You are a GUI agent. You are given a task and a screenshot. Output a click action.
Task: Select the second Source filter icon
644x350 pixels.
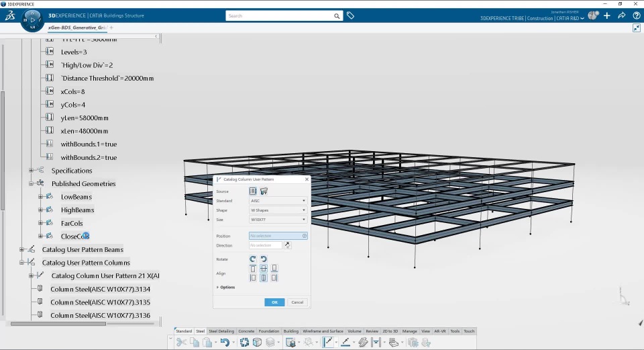pos(264,191)
